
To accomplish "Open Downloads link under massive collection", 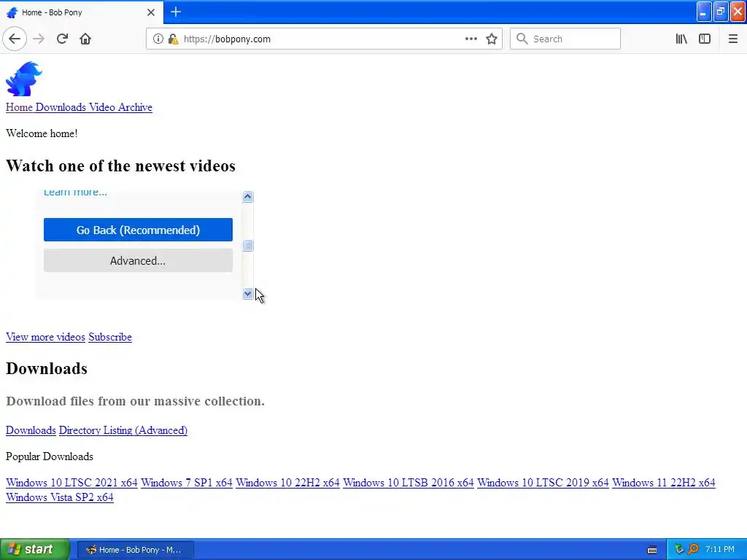I will click(31, 430).
